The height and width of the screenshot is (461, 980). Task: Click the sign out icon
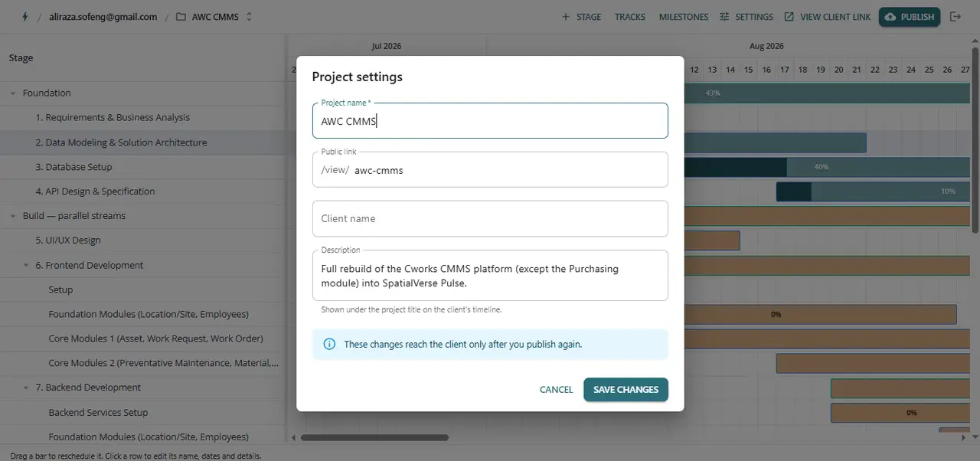click(x=955, y=17)
